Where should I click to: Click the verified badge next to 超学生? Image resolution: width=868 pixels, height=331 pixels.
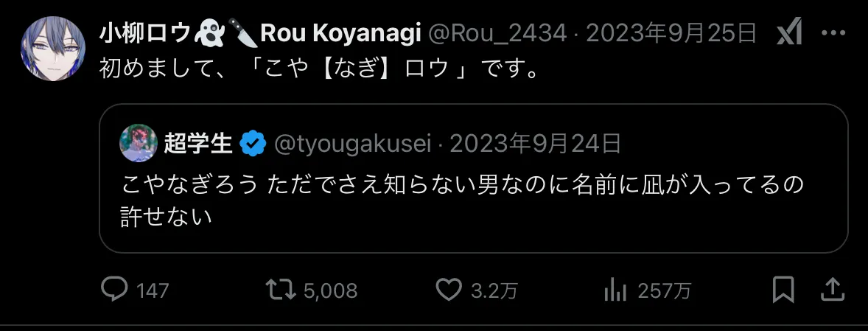[253, 144]
